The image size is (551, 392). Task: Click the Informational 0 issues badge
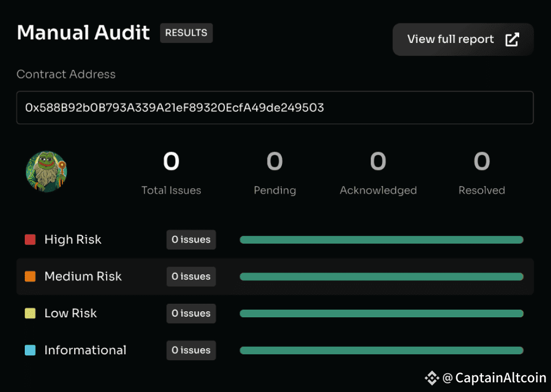[x=191, y=350]
